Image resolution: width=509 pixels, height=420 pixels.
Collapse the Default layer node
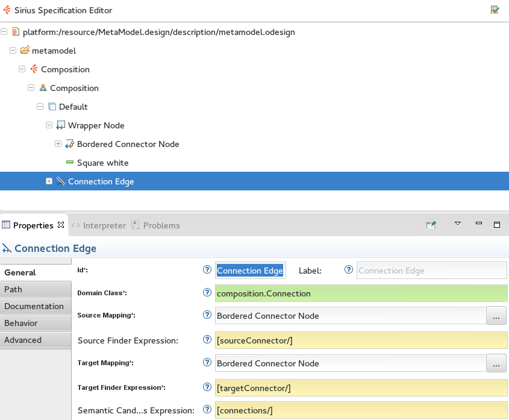point(40,106)
